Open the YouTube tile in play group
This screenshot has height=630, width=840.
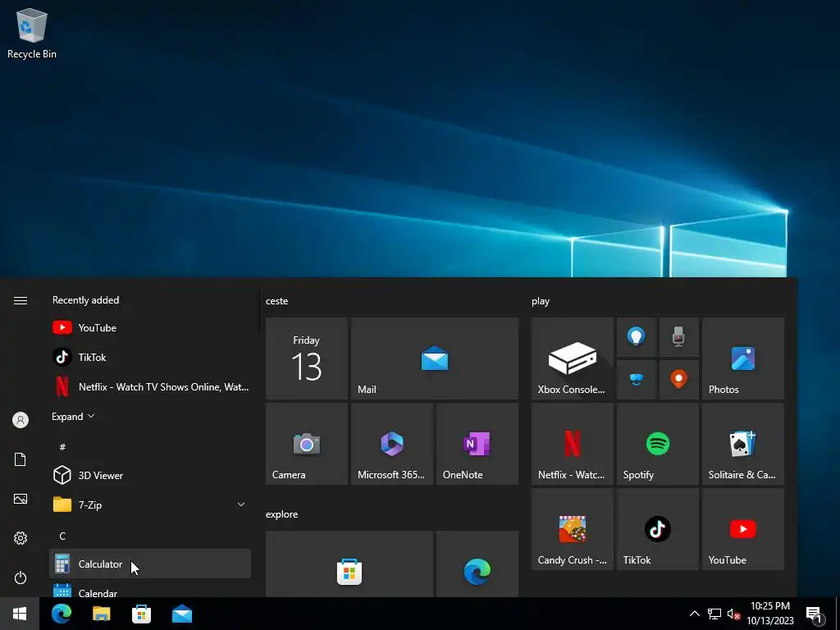(x=743, y=529)
